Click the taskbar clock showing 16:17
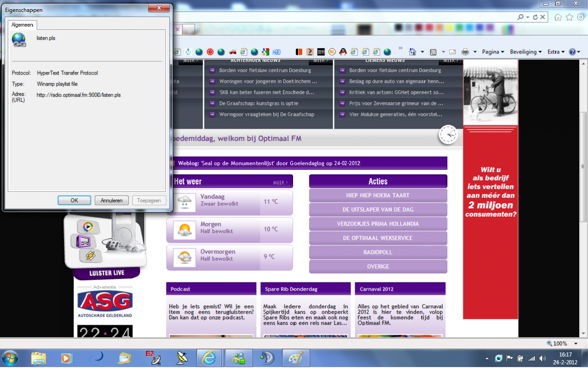The image size is (588, 368). pos(565,358)
